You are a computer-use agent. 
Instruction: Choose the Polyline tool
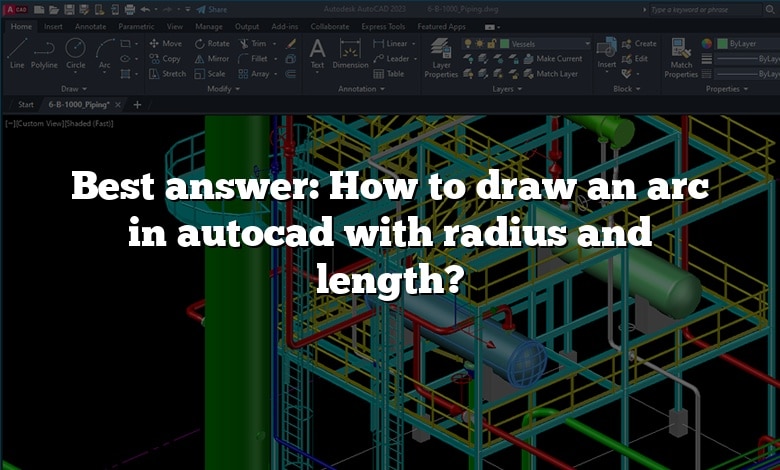click(44, 52)
